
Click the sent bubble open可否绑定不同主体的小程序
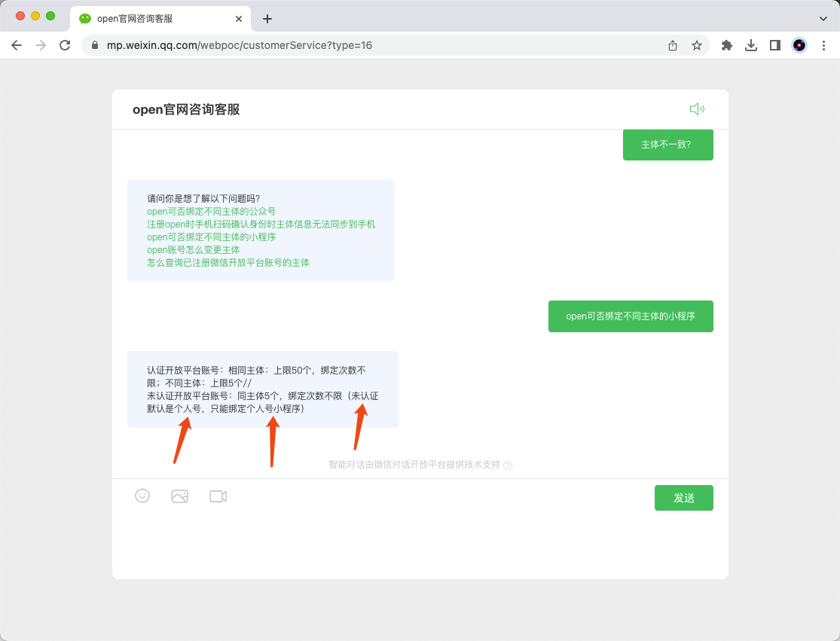coord(631,316)
